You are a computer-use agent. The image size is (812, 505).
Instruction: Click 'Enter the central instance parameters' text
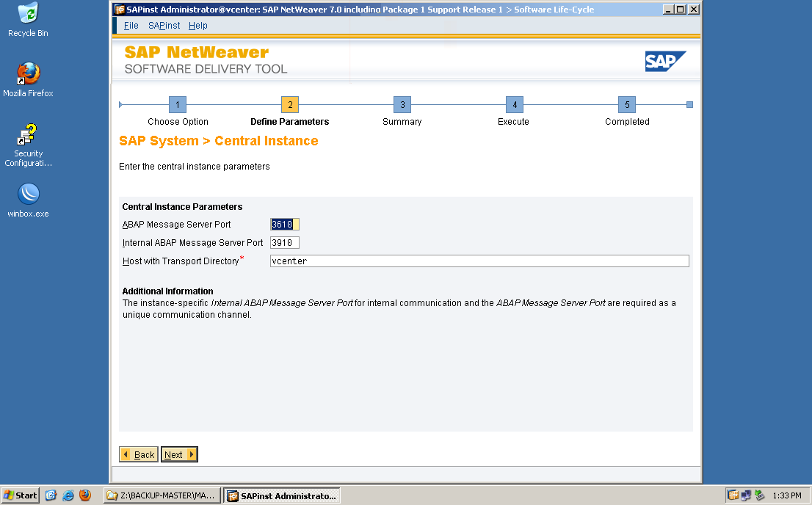(195, 167)
